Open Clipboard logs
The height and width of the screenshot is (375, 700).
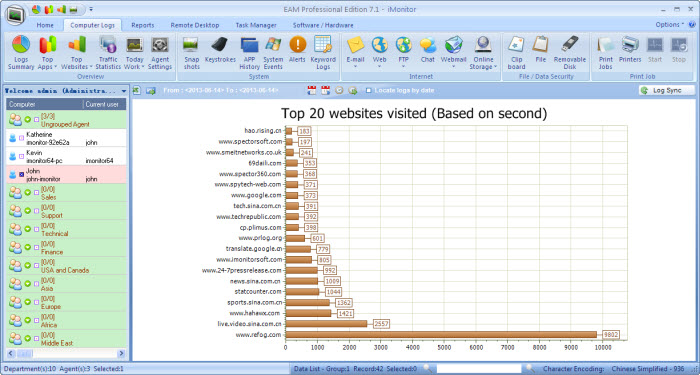516,53
